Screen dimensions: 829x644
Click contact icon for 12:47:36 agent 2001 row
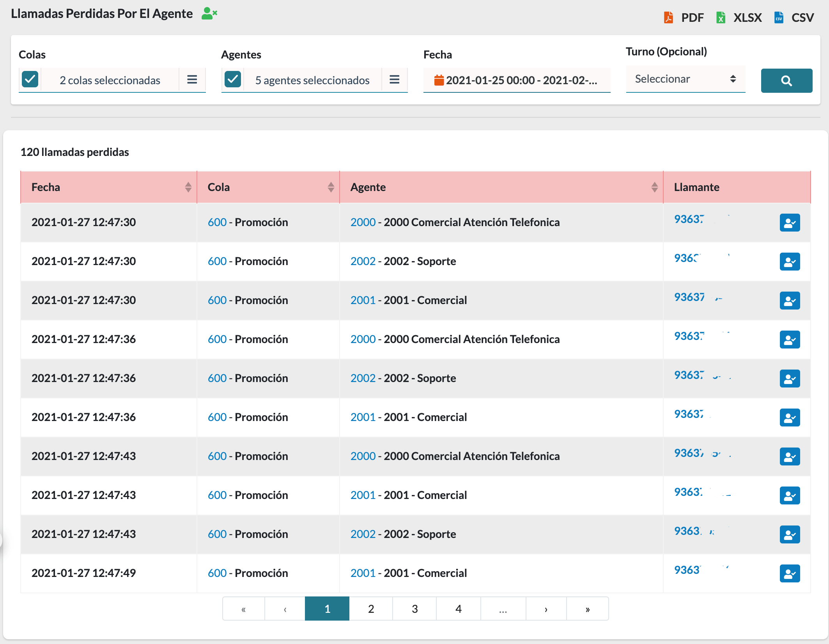coord(790,418)
